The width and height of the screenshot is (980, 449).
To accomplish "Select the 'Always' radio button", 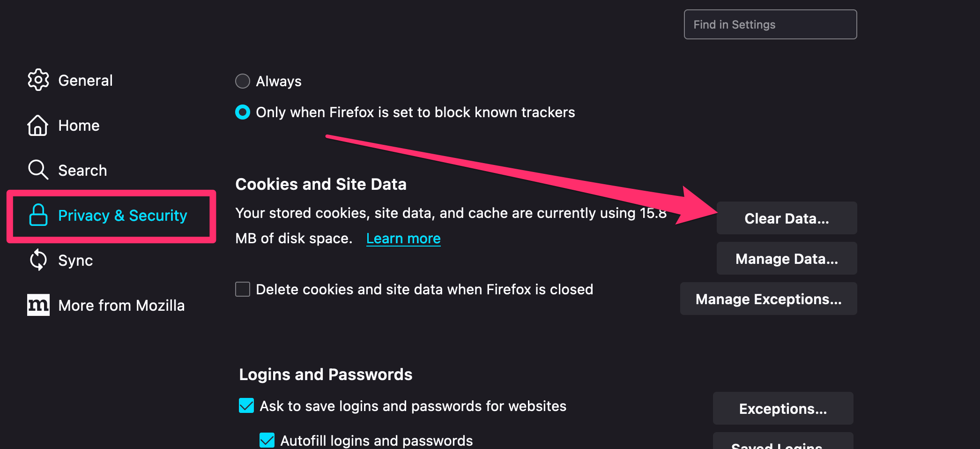I will [x=242, y=81].
